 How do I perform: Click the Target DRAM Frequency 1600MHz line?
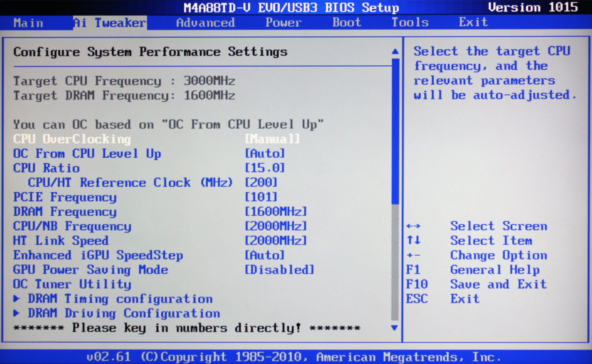pos(124,96)
